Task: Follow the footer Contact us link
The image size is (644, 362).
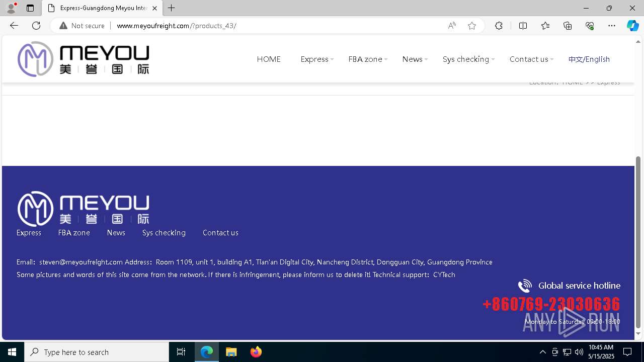Action: 220,233
